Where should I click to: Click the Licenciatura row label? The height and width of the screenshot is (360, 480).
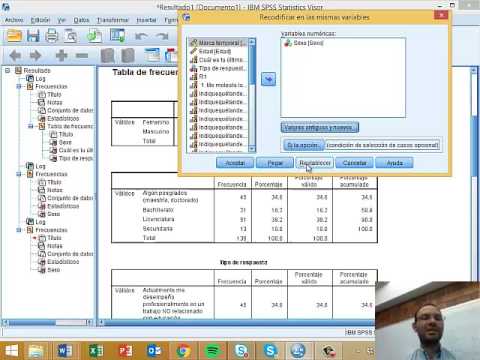click(x=158, y=219)
